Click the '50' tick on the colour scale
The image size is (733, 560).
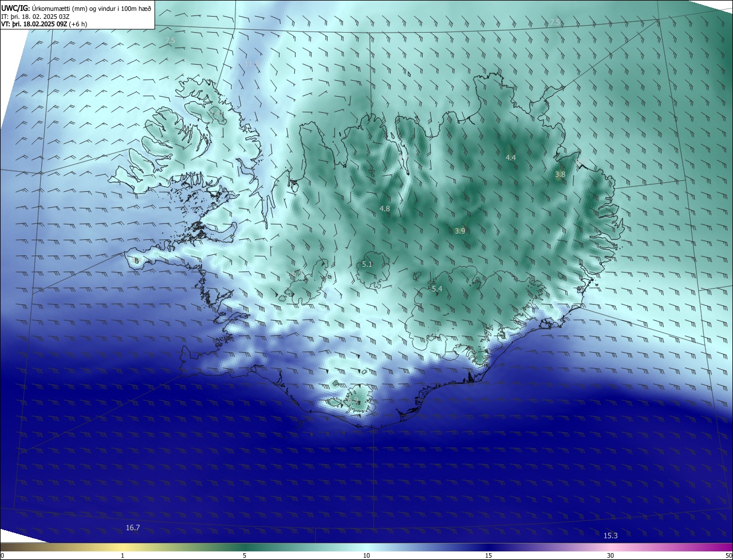728,555
